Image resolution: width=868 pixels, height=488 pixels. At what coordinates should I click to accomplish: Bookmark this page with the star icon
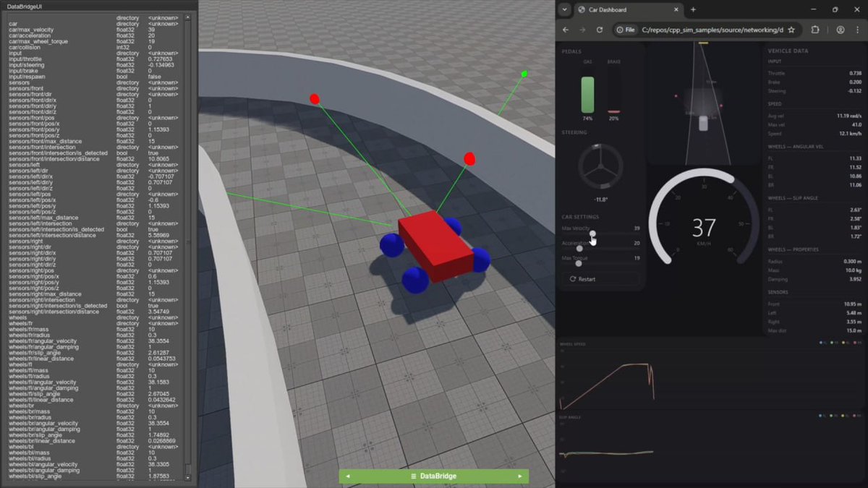(x=791, y=30)
